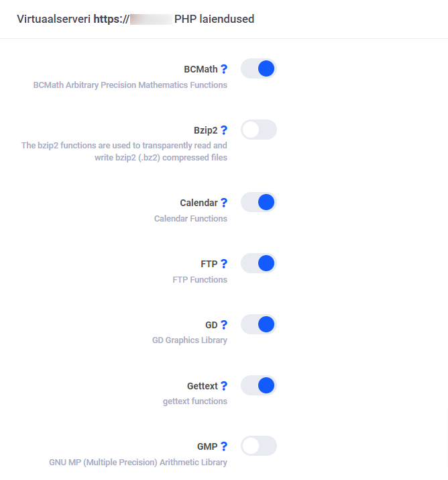
Task: Click the Gettext question mark icon
Action: pos(224,386)
